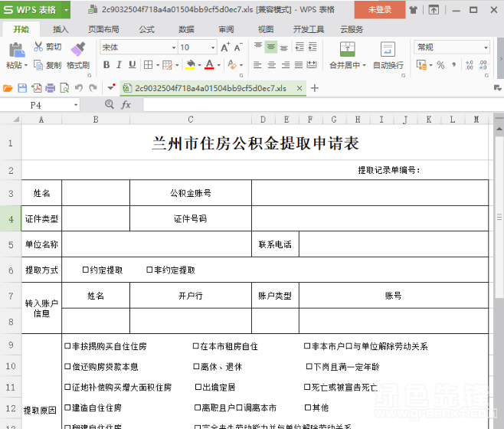Click the Copy icon

38,65
